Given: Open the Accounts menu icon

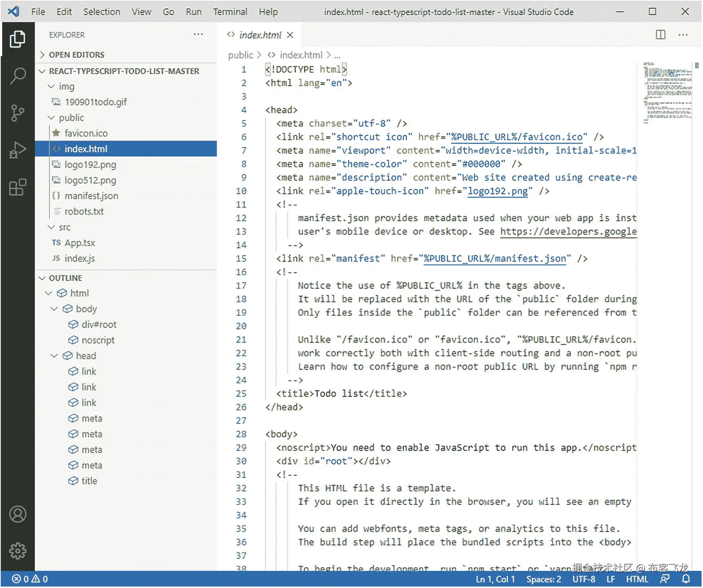Looking at the screenshot, I should pos(18,514).
